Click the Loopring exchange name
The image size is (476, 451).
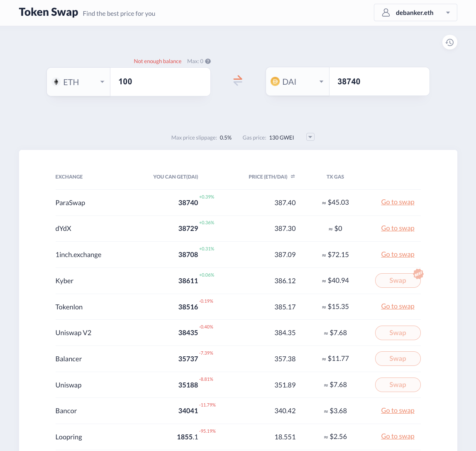pyautogui.click(x=68, y=437)
